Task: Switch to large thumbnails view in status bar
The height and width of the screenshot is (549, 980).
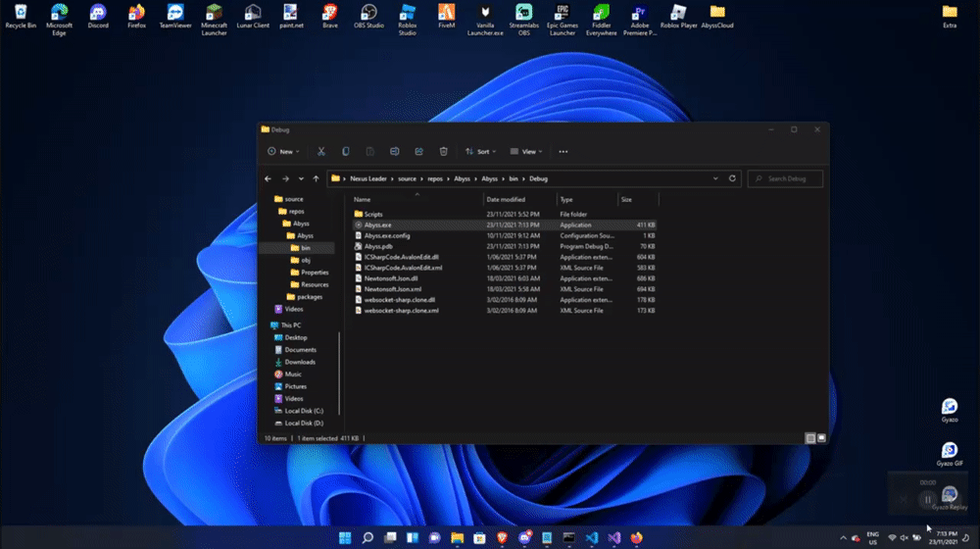Action: coord(821,437)
